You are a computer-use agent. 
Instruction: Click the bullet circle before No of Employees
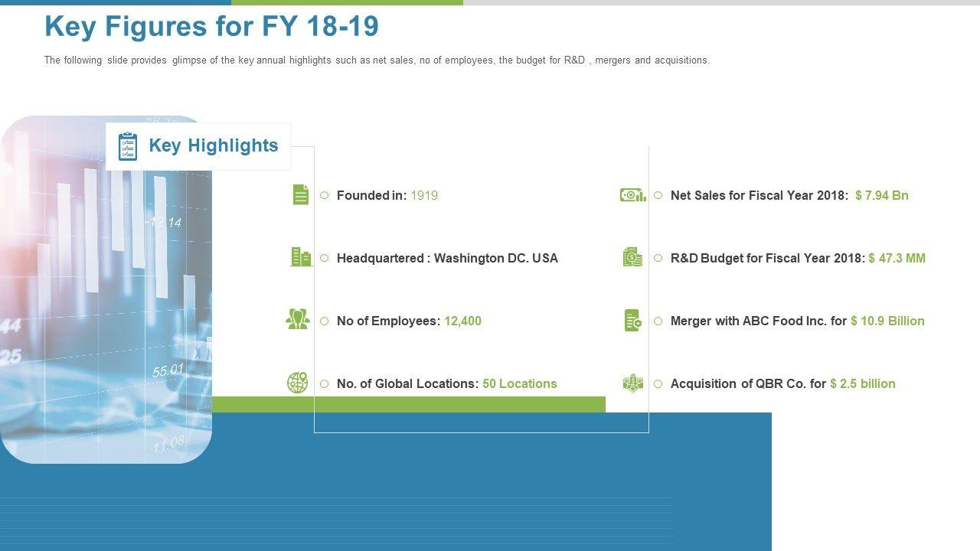click(x=325, y=321)
